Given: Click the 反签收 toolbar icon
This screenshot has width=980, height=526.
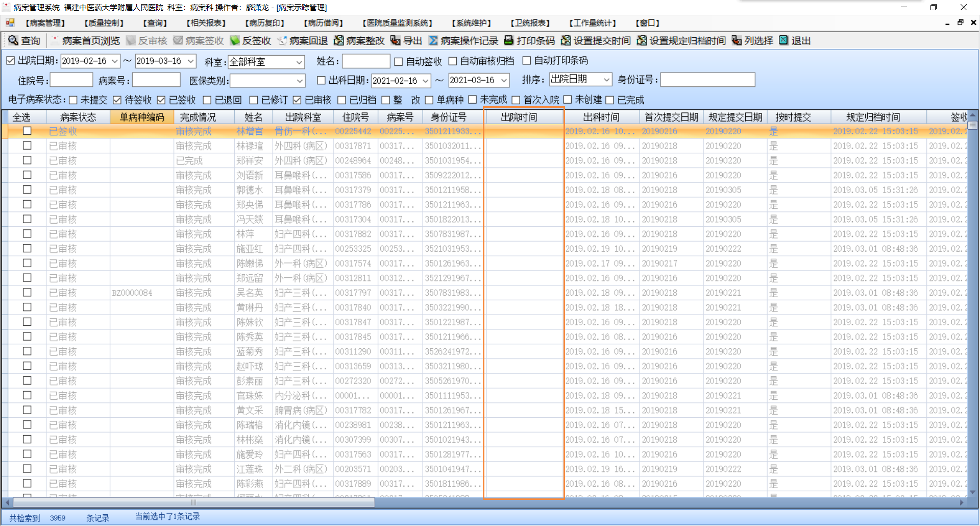Looking at the screenshot, I should [235, 40].
